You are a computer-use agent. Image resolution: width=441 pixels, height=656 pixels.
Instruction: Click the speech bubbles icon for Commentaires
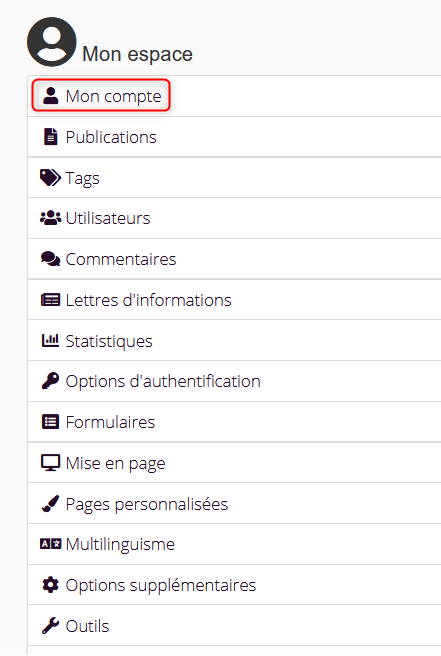click(50, 259)
